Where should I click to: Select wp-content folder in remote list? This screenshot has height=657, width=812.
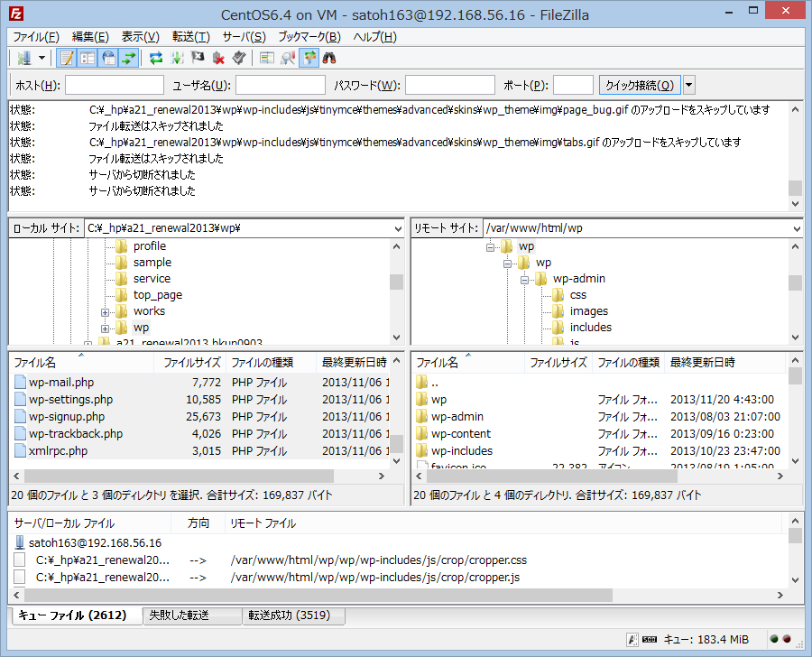[x=601, y=434]
